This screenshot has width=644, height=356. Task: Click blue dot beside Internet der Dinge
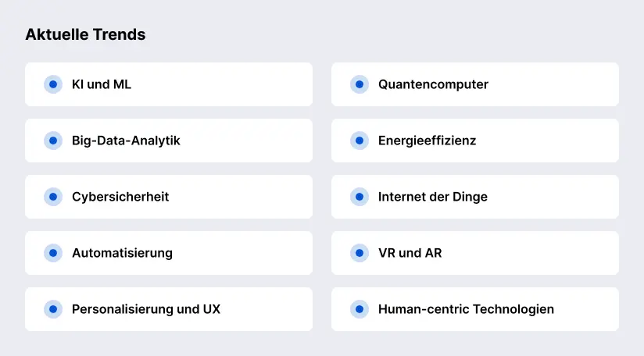click(x=360, y=197)
